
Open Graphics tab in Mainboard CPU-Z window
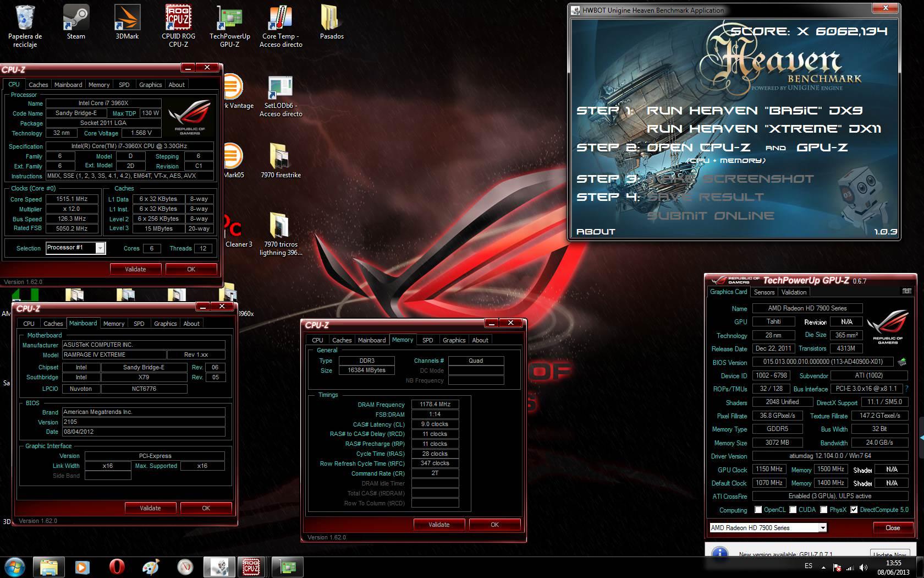[165, 324]
